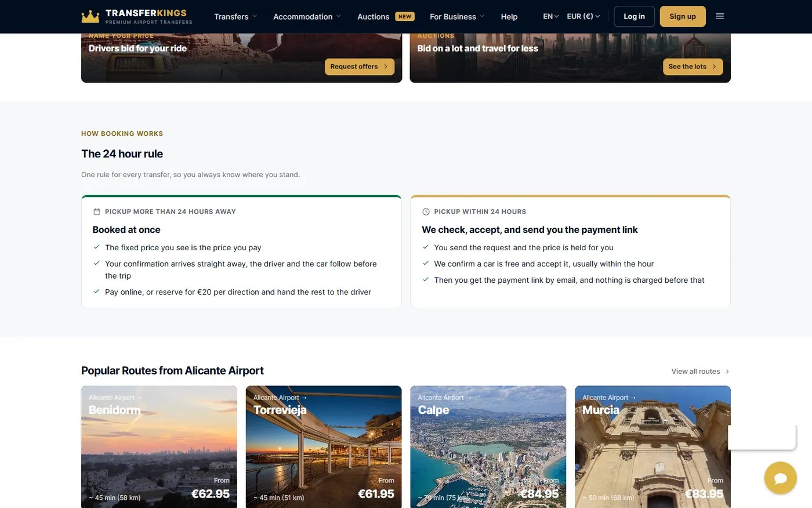Open the chat bubble widget
The width and height of the screenshot is (812, 508).
coord(780,478)
